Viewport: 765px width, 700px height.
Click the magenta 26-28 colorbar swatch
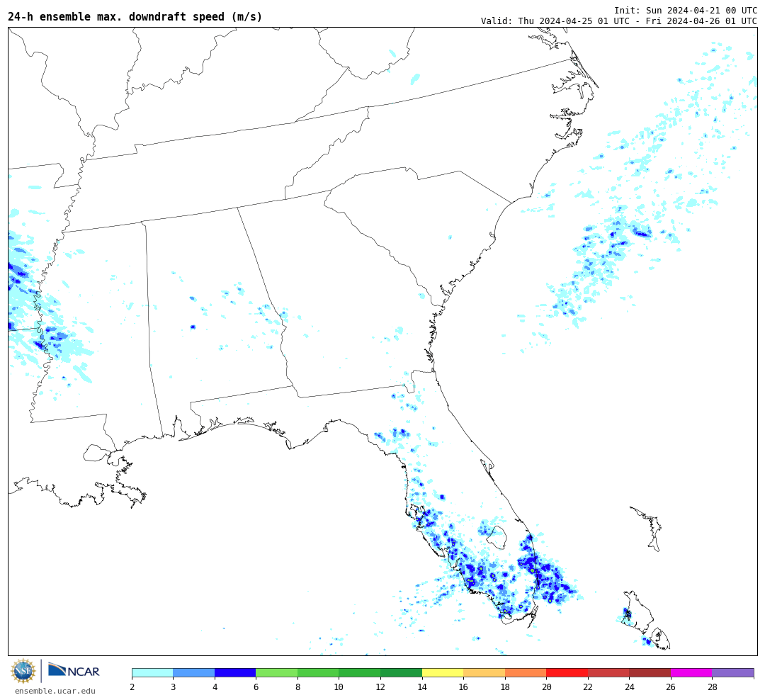(x=691, y=672)
